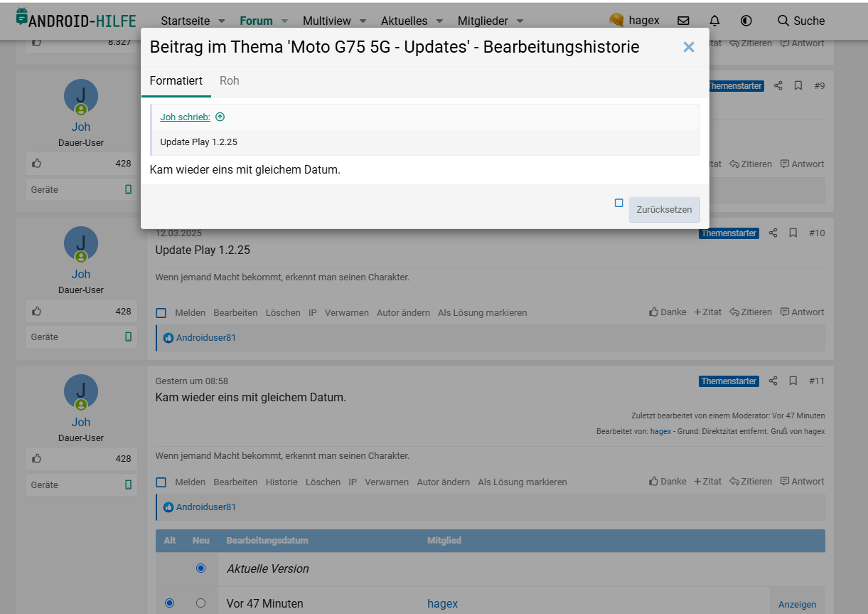Open the notifications bell icon
The image size is (868, 614).
tap(714, 21)
